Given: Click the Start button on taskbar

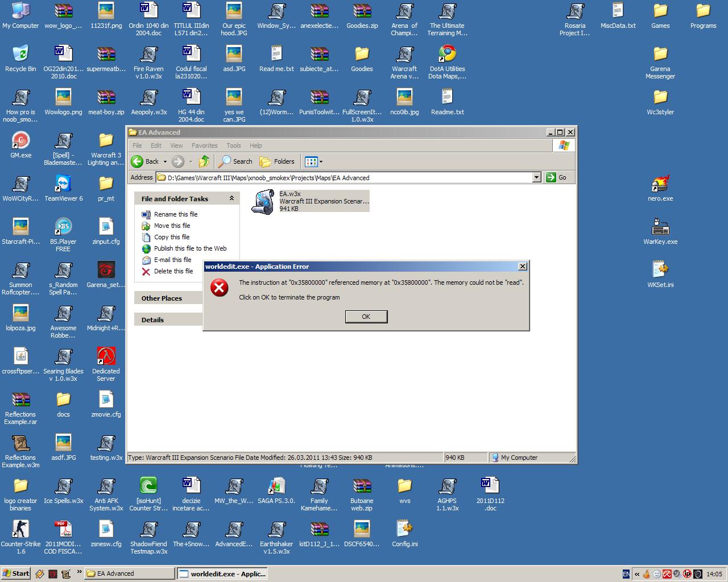Looking at the screenshot, I should pos(16,573).
